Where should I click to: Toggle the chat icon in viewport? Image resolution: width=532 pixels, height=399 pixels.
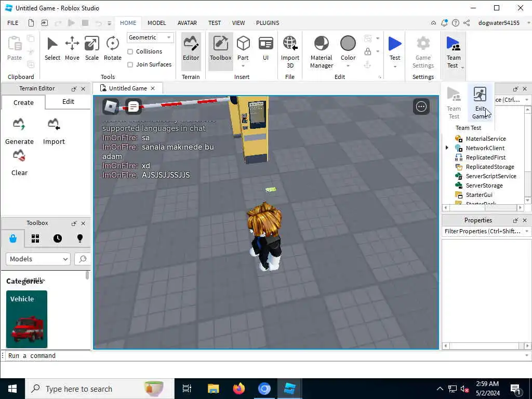tap(134, 107)
